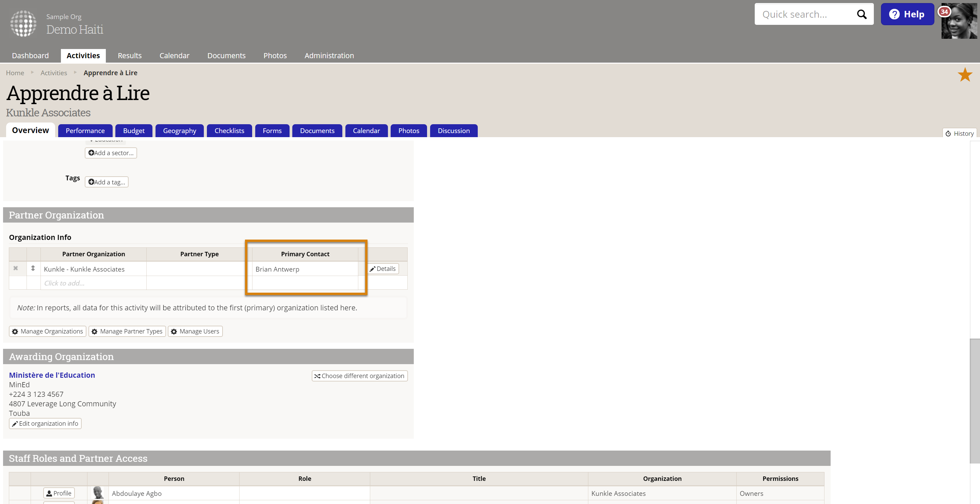Click the Details pencil button

coord(383,269)
